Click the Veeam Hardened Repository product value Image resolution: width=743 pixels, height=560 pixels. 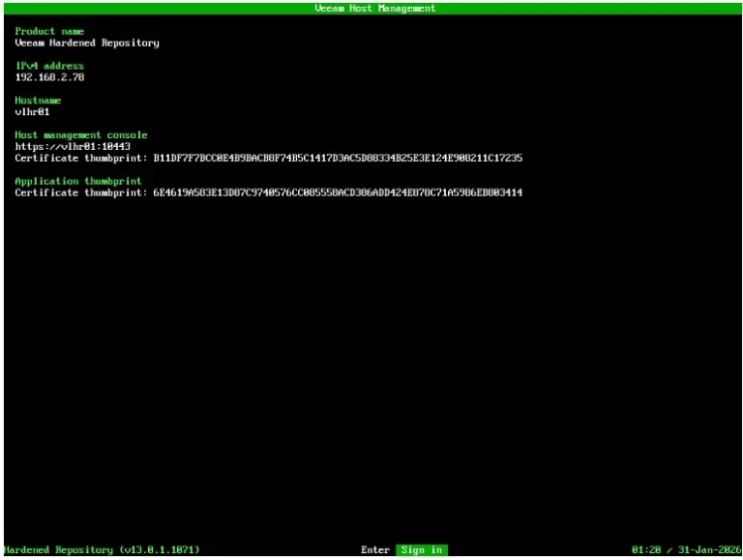(x=87, y=43)
